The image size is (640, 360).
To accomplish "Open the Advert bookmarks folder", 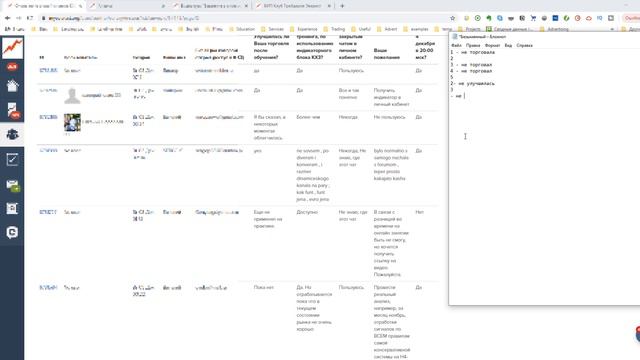I will tap(387, 29).
